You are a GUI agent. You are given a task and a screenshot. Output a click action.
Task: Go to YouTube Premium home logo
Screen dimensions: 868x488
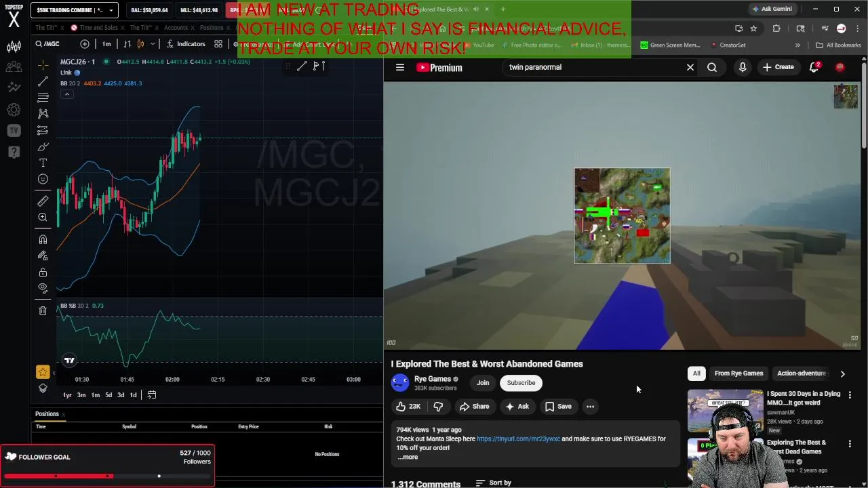click(439, 67)
